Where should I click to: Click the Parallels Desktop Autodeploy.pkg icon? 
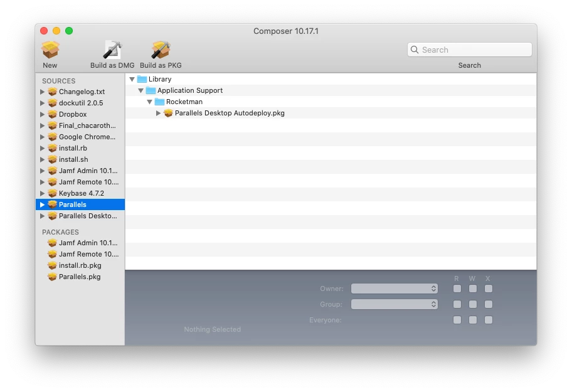(168, 113)
